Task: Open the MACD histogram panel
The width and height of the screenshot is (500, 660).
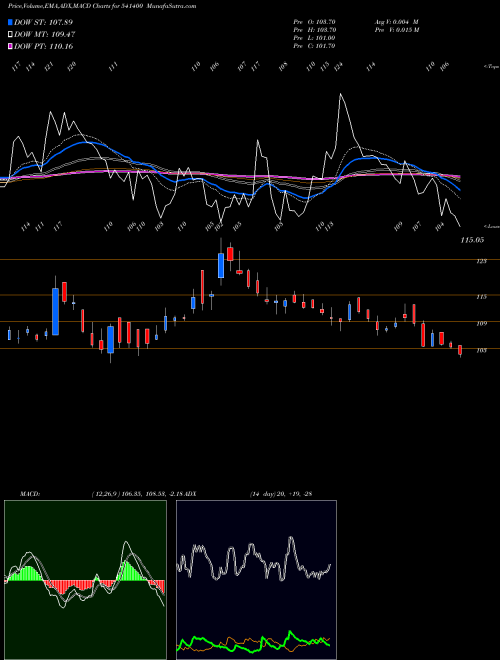Action: (x=85, y=580)
